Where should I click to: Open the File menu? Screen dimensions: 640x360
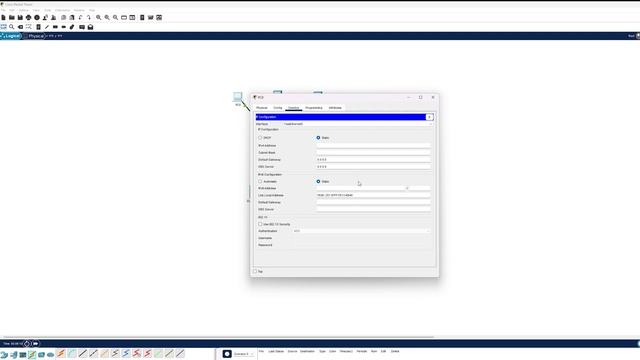point(3,10)
